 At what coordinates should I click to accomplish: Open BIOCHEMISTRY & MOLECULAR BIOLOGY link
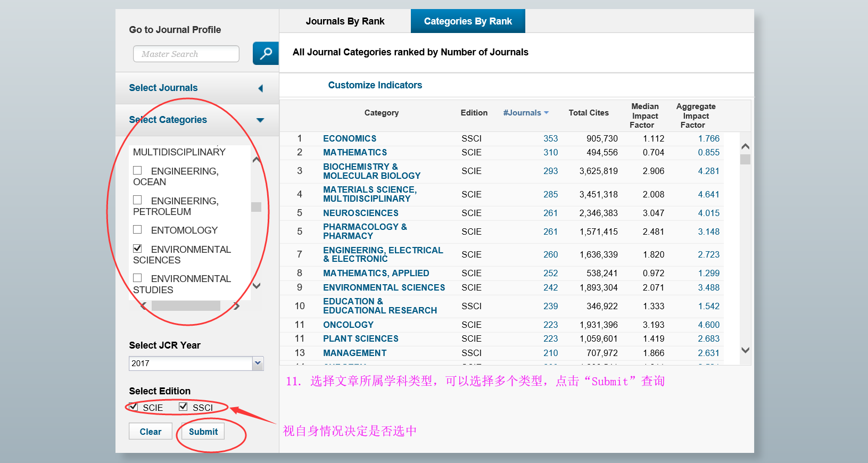click(372, 171)
